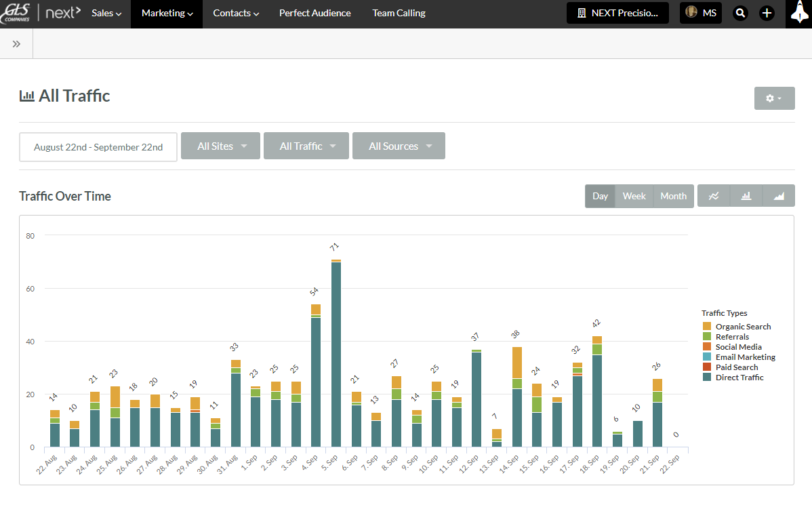Open the All Sites dropdown

point(220,146)
